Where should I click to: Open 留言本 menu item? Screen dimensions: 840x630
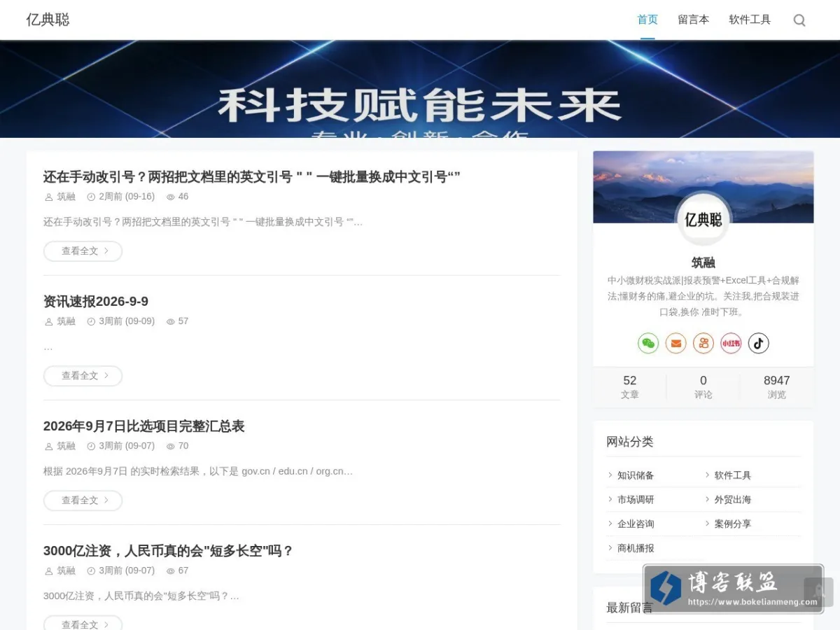693,20
